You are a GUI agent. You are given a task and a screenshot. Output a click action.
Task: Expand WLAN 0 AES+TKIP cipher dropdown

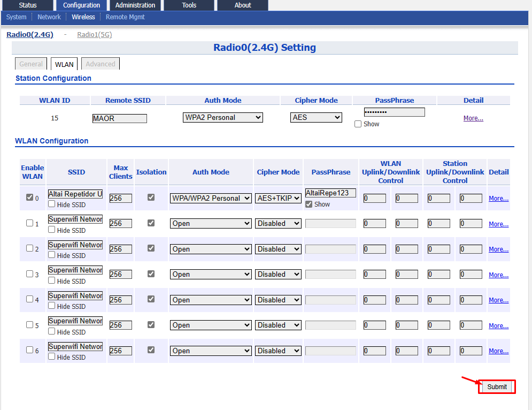[x=278, y=198]
